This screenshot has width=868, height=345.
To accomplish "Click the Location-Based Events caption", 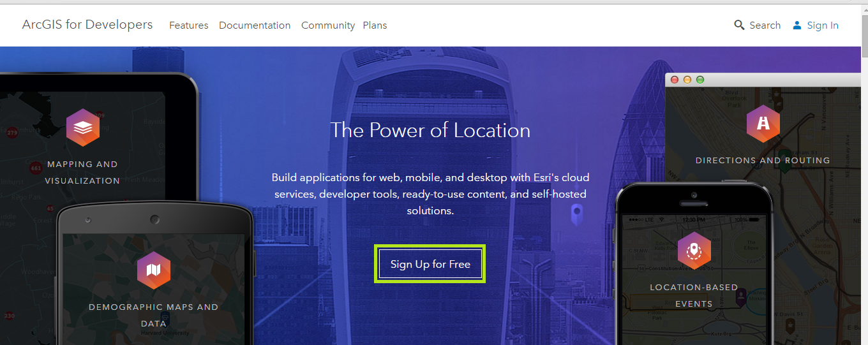I will point(694,295).
